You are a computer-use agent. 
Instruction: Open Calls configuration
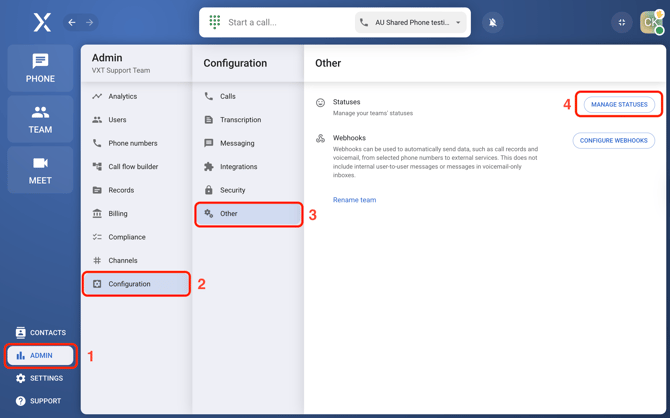coord(248,96)
